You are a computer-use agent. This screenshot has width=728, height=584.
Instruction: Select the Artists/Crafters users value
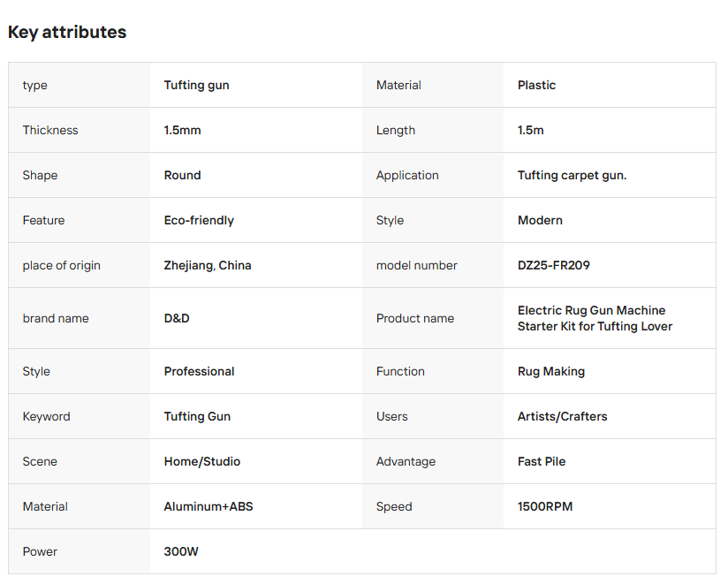(562, 416)
